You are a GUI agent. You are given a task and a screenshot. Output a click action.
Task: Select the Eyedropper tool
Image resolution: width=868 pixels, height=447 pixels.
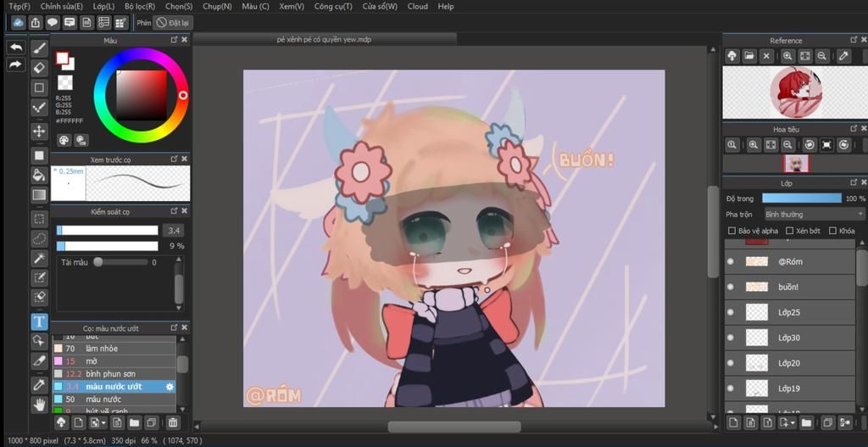click(39, 384)
